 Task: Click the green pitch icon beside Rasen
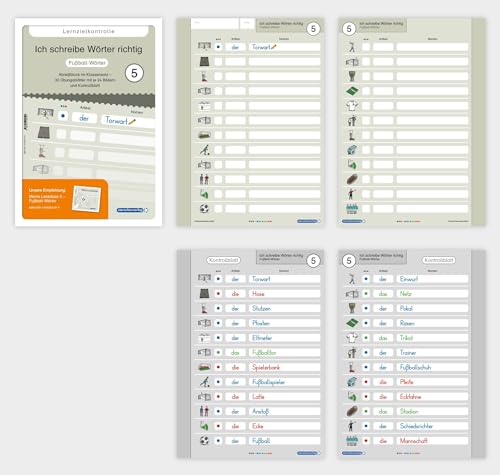tap(352, 323)
